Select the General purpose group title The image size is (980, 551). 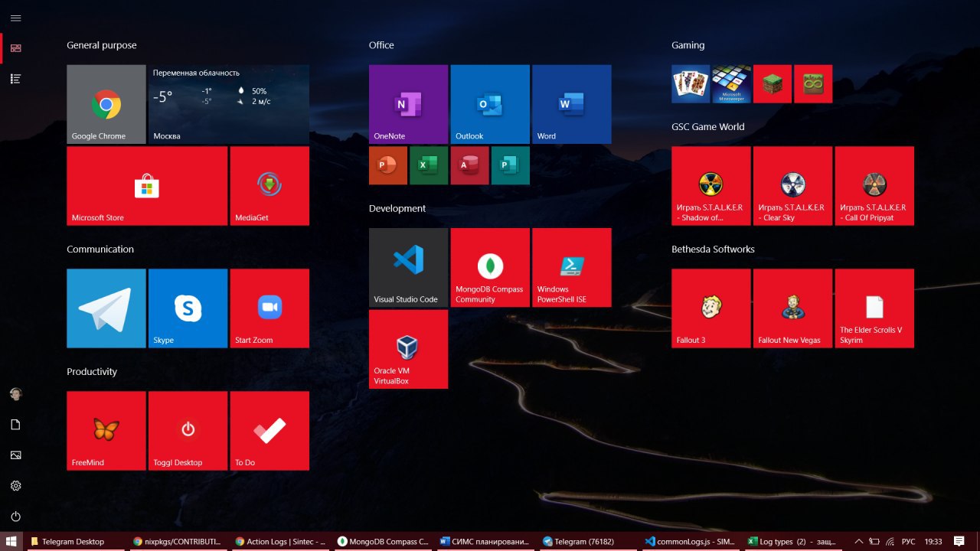[102, 45]
